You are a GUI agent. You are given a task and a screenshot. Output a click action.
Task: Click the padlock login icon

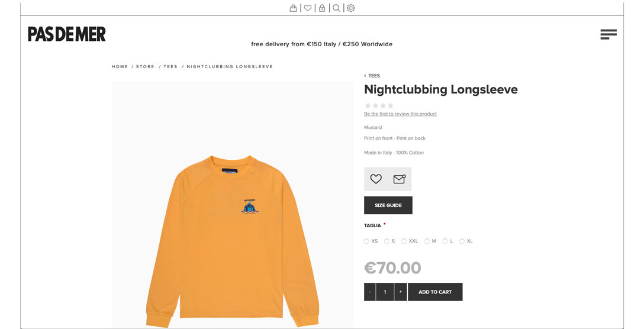click(x=322, y=8)
